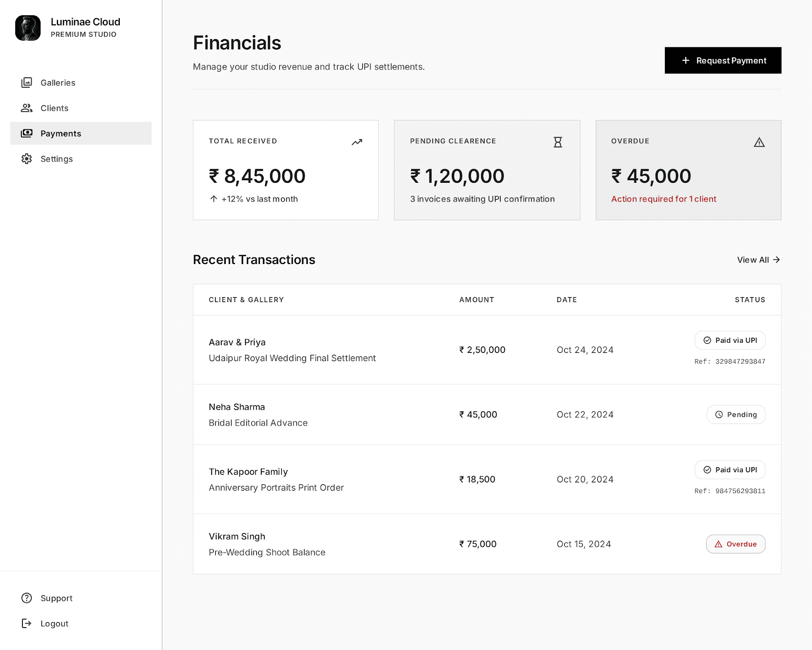The height and width of the screenshot is (650, 812).
Task: Open the Support page
Action: pyautogui.click(x=81, y=598)
